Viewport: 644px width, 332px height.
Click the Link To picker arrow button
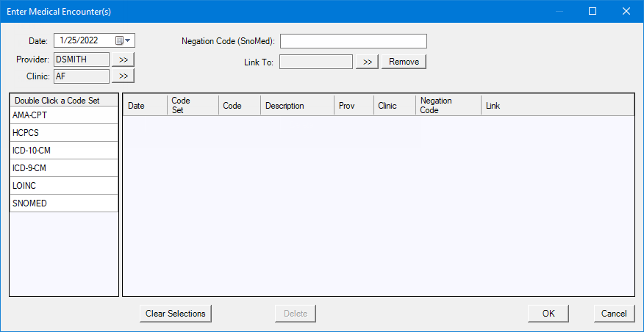[x=367, y=62]
